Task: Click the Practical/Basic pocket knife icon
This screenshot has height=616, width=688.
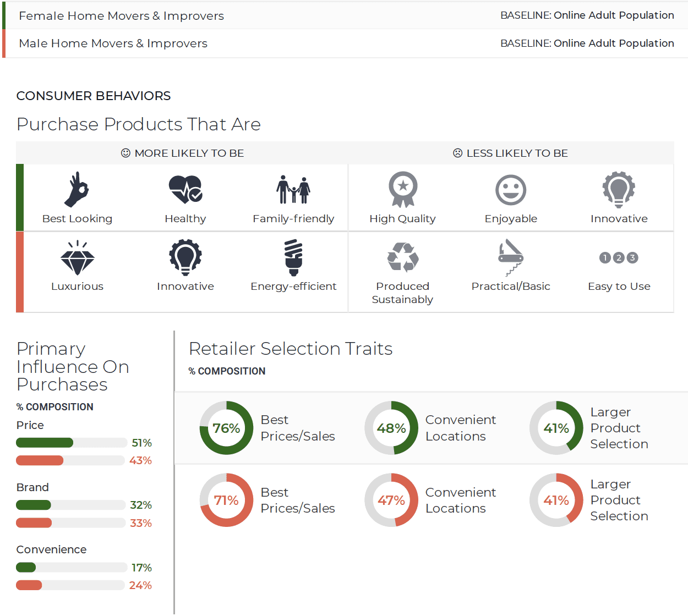Action: tap(511, 257)
